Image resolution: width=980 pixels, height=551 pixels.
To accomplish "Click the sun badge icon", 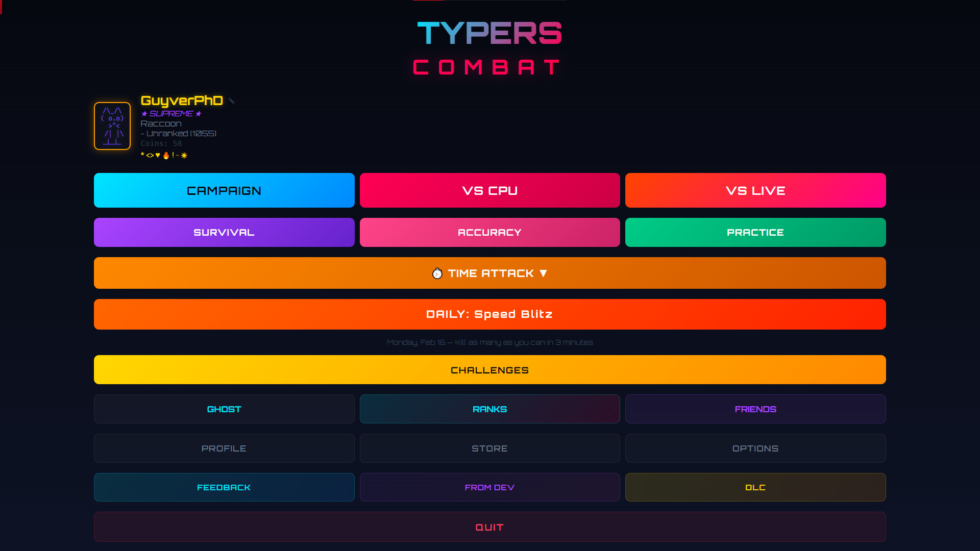I will click(184, 156).
